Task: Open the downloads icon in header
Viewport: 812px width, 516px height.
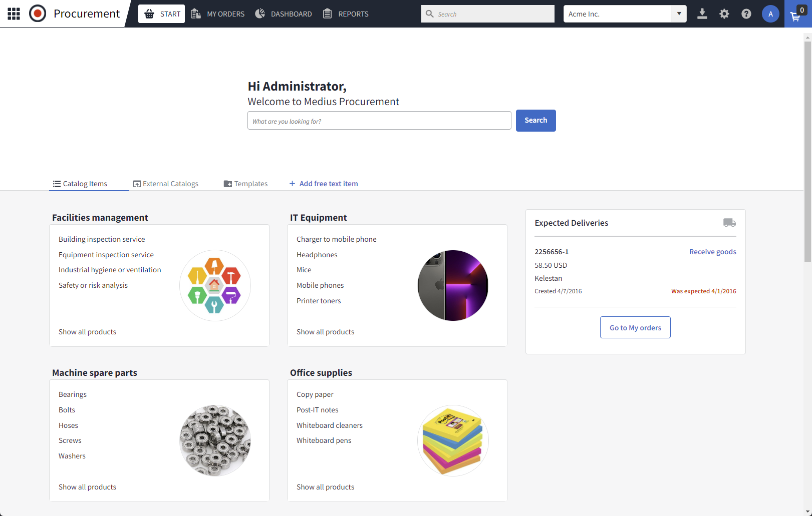Action: coord(702,14)
